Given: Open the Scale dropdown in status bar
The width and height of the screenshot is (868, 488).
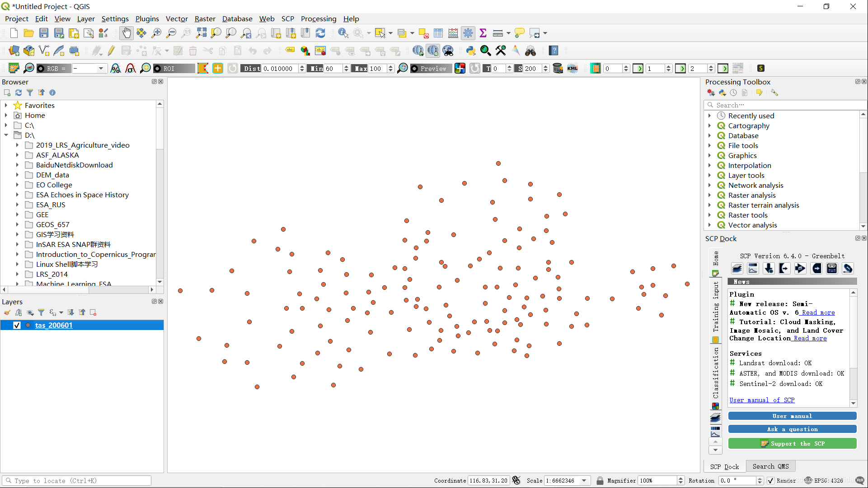Looking at the screenshot, I should click(x=584, y=481).
